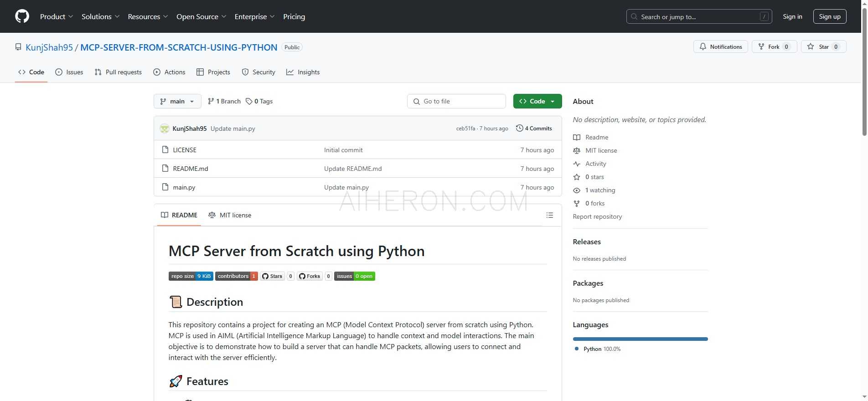Viewport: 868px width, 401px height.
Task: Expand Open Source menu
Action: click(201, 16)
